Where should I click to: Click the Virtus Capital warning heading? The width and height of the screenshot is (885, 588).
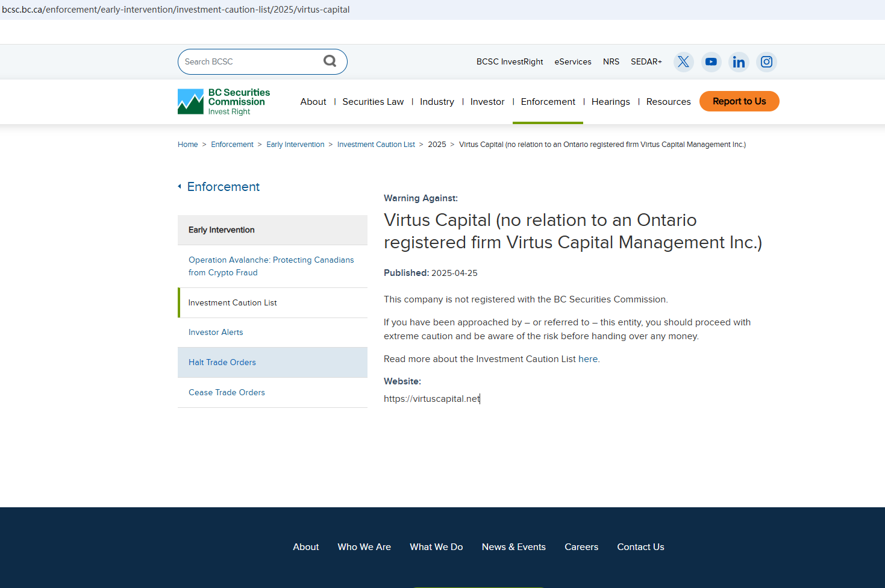[573, 231]
